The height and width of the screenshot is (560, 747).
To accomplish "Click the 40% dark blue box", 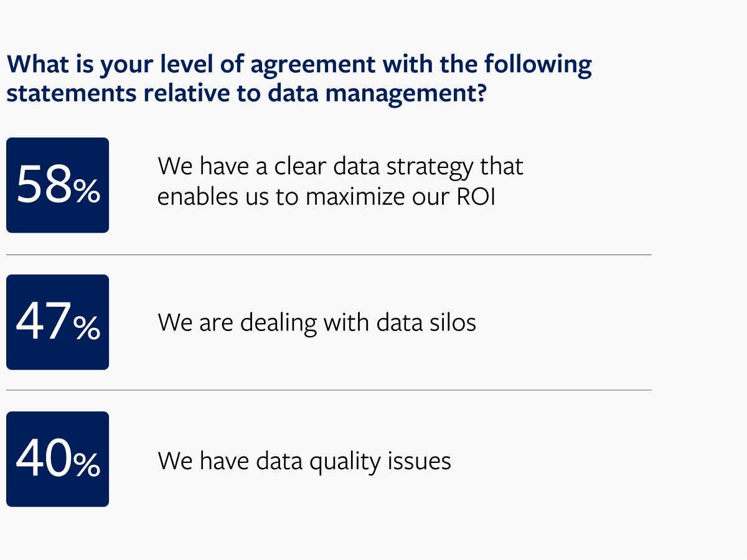I will tap(57, 459).
